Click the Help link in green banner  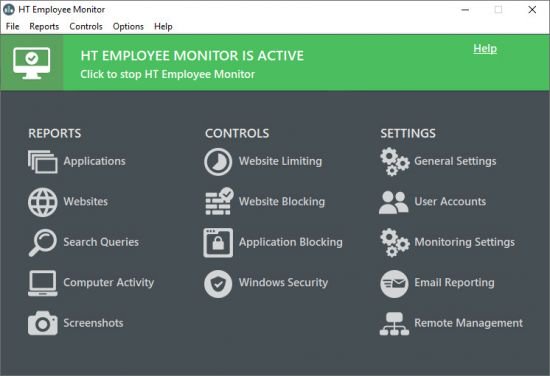tap(485, 49)
